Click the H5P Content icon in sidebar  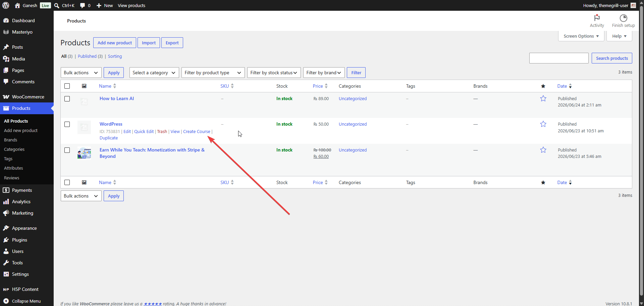(6, 289)
